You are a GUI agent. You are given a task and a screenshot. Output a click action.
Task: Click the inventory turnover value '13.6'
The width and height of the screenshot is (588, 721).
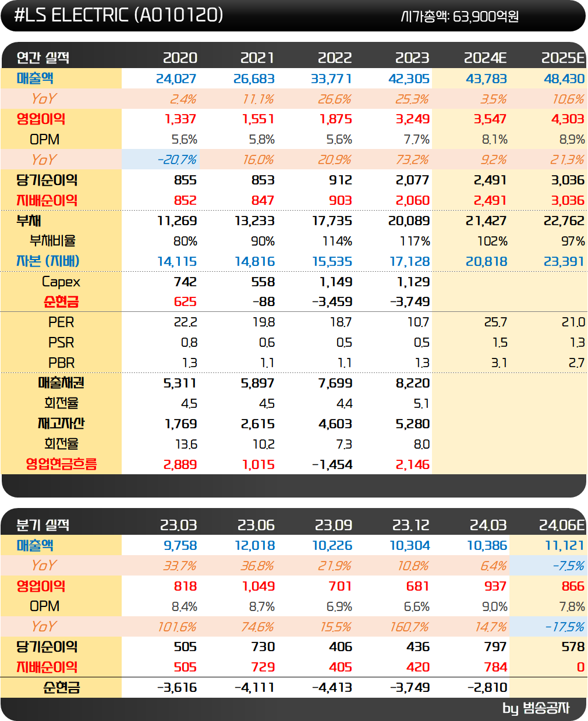pos(186,445)
